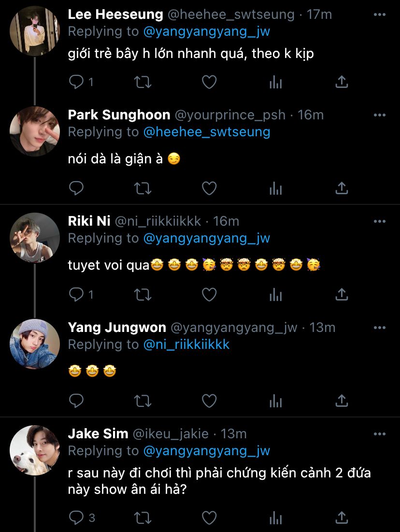Like Lee Heeseung's tweet
This screenshot has height=532, width=400.
coord(209,82)
